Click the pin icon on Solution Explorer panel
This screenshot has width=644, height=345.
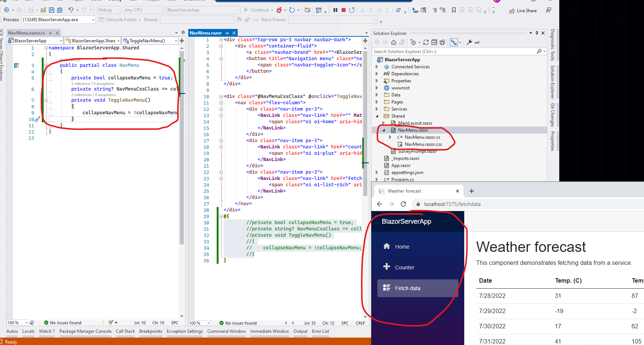coord(537,33)
